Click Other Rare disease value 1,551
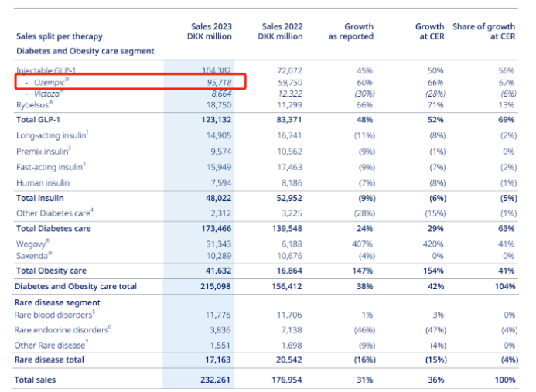The image size is (536, 392). 220,346
